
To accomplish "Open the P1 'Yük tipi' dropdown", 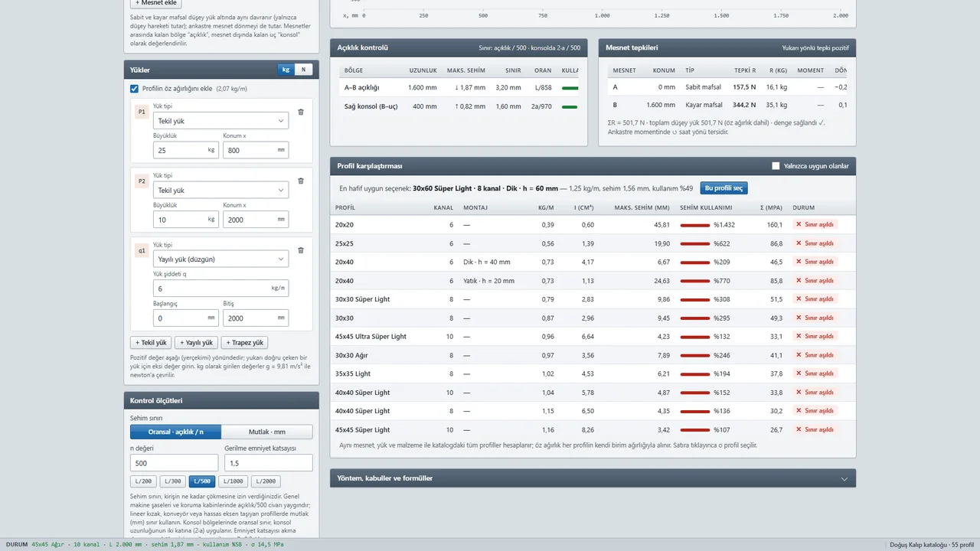I will [220, 121].
